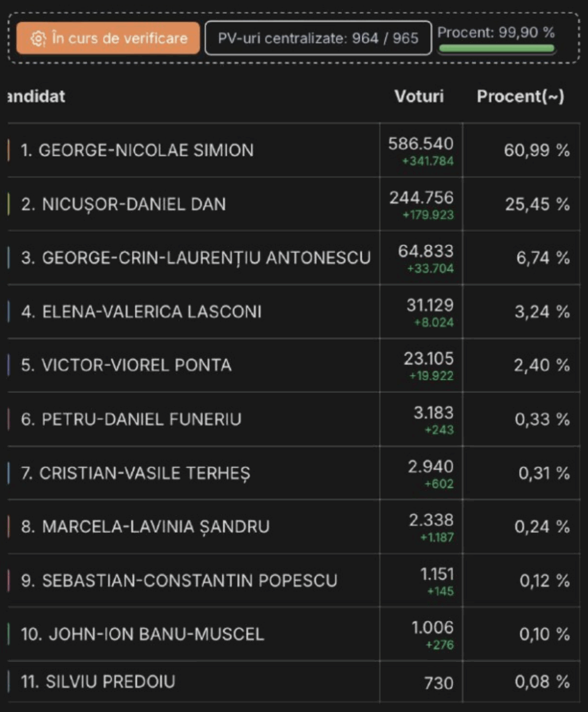This screenshot has height=712, width=588.
Task: Click the 25,45 % percentage value
Action: click(537, 204)
